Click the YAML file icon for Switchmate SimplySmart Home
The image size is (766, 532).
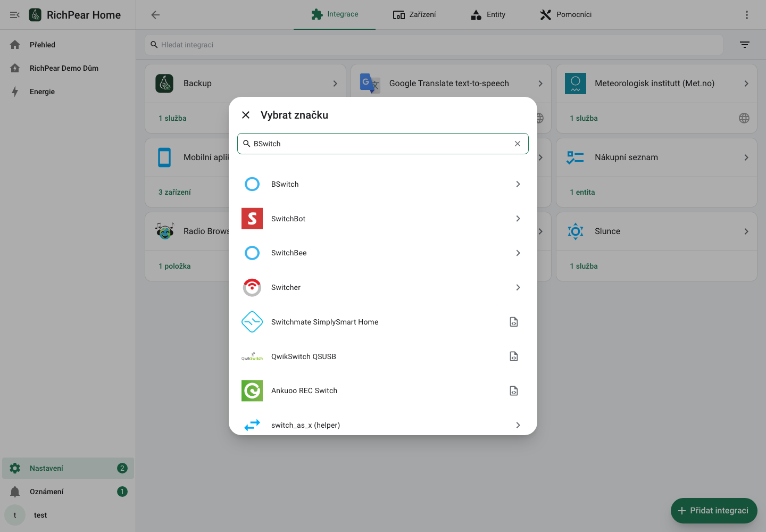click(x=514, y=322)
